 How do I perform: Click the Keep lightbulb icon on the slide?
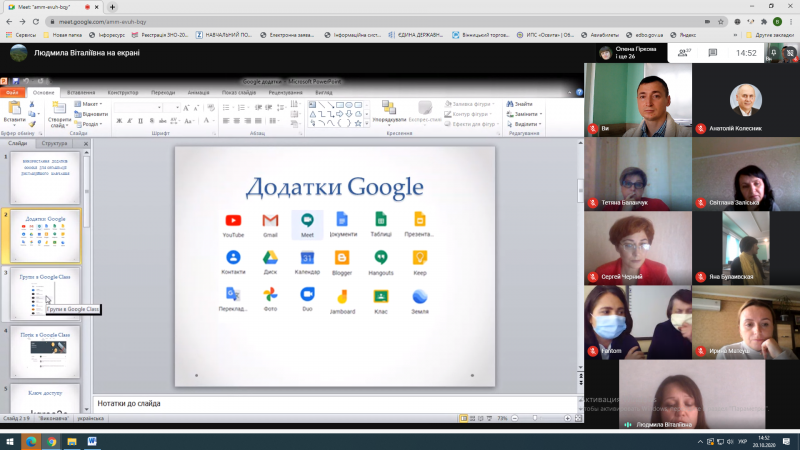[x=419, y=258]
